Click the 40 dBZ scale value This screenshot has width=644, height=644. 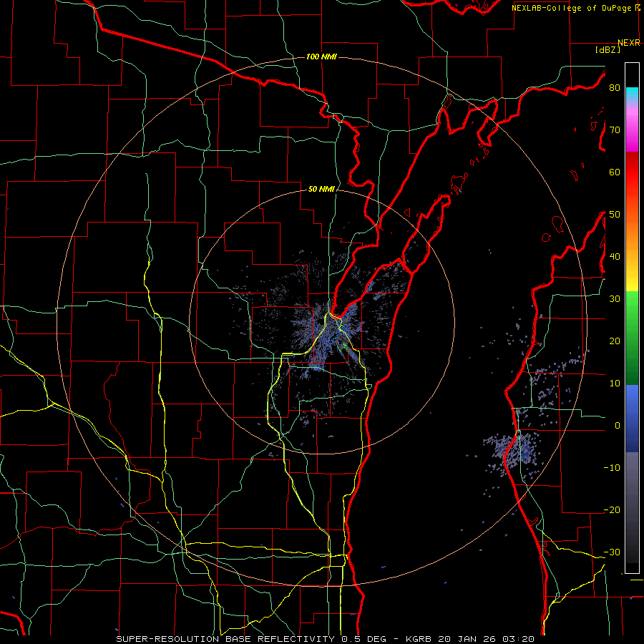(x=615, y=257)
